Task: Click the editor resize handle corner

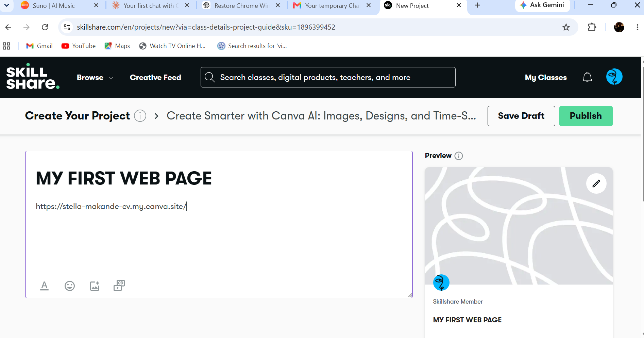Action: 410,295
